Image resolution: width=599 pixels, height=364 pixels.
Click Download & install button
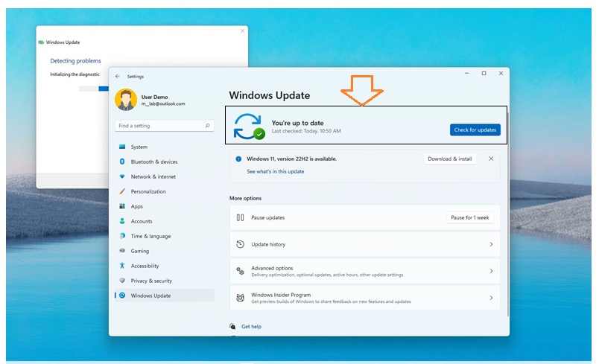(x=450, y=159)
